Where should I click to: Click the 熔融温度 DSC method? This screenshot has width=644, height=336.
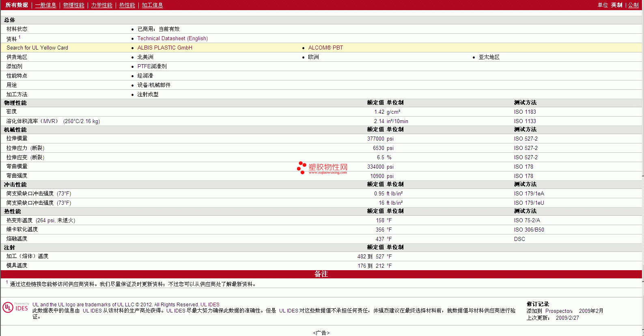tap(519, 239)
